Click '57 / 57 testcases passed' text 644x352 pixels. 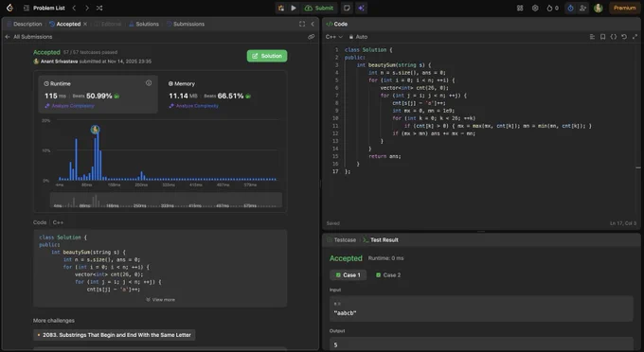pos(90,52)
